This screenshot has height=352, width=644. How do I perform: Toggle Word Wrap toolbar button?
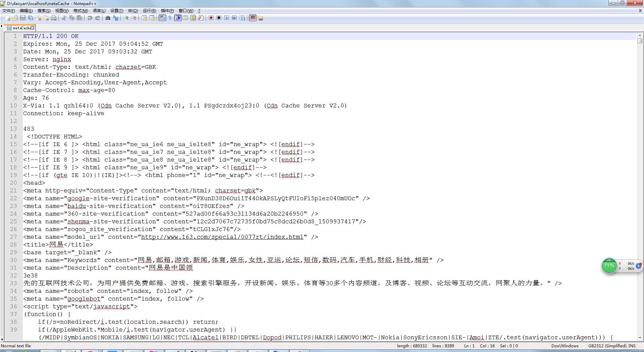pos(162,18)
